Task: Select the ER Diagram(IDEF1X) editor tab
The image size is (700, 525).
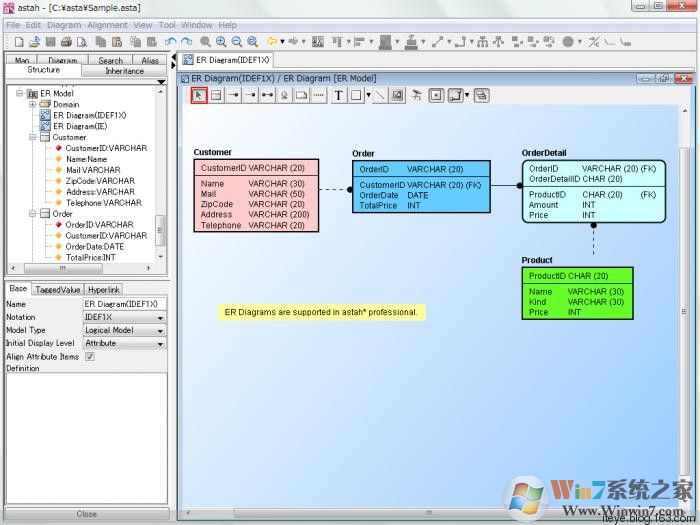Action: [x=227, y=60]
